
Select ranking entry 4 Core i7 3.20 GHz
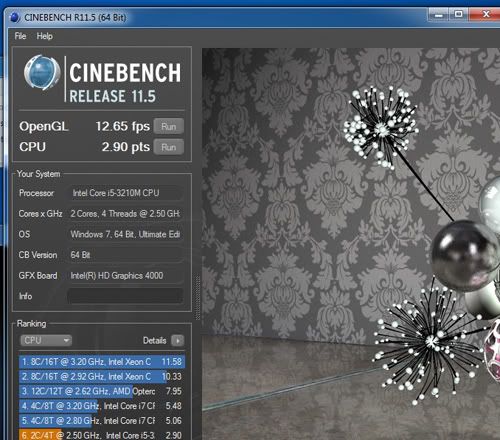click(102, 406)
